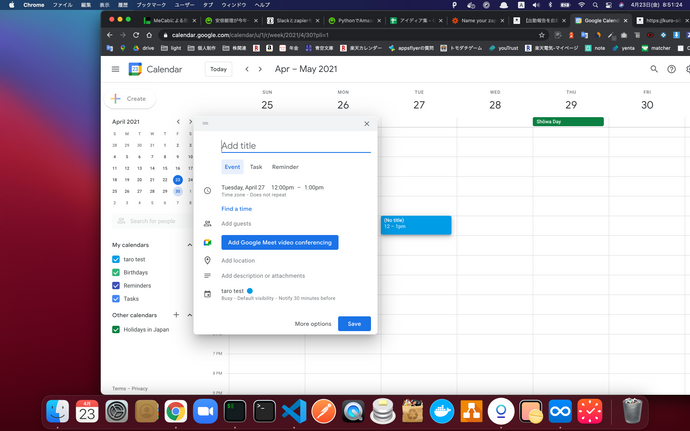
Task: Open the Showa Day holiday event
Action: [x=568, y=122]
